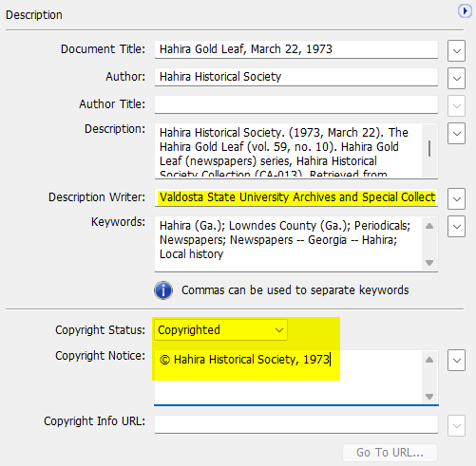Click the 'Description' section heading
This screenshot has height=466, width=476.
click(x=34, y=15)
